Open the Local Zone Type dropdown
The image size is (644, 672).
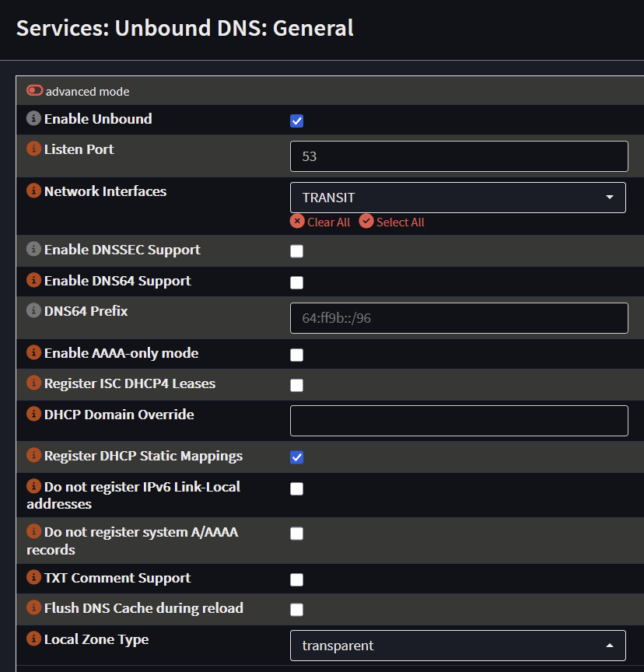pyautogui.click(x=457, y=646)
